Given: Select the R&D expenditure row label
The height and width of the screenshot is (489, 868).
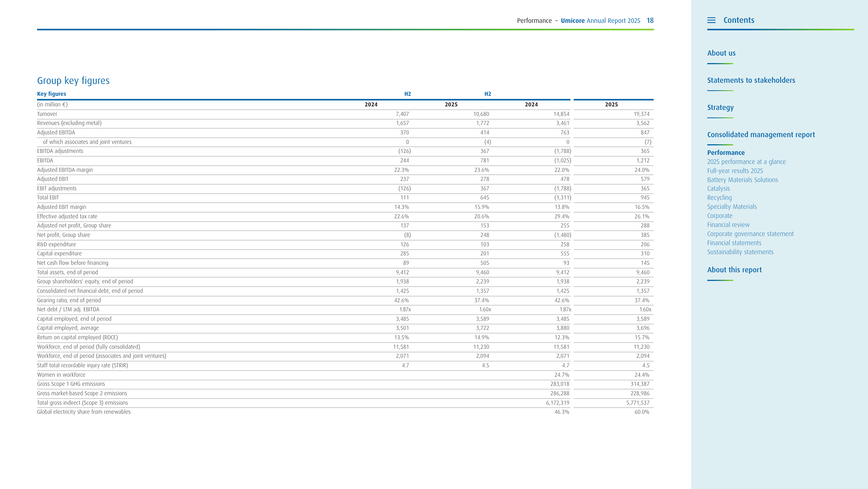Looking at the screenshot, I should coord(56,245).
